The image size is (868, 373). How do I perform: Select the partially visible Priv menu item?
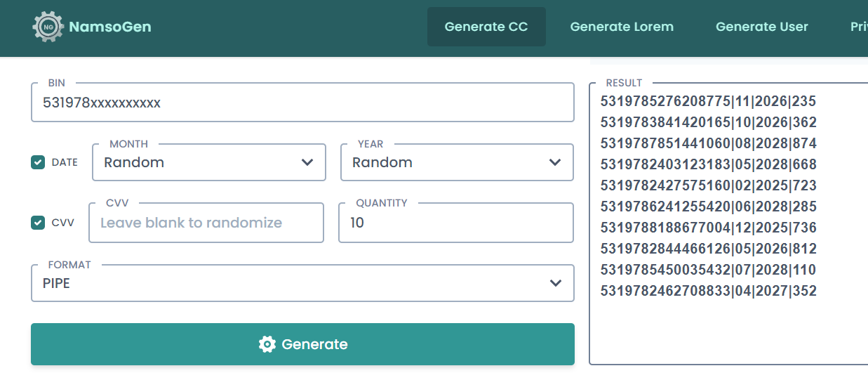(859, 27)
